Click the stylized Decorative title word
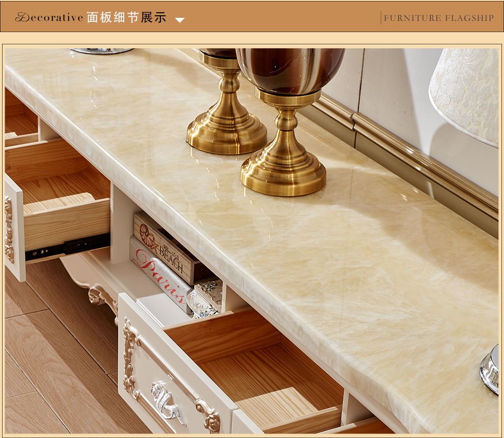The image size is (504, 438). (49, 18)
